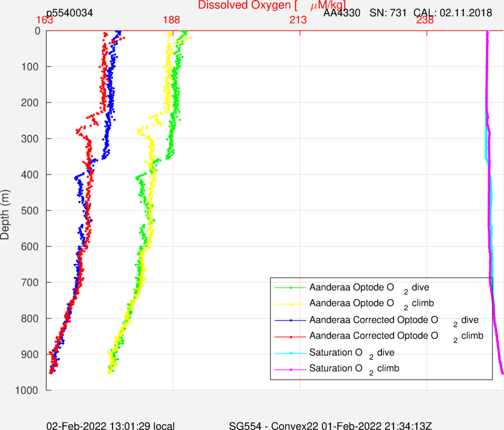Viewport: 504px width, 430px height.
Task: Click the x-axis tick label 188
Action: (172, 20)
